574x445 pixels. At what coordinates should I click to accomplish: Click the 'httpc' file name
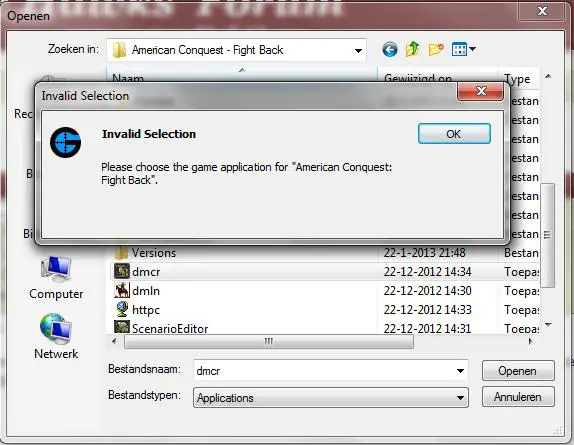[x=146, y=310]
